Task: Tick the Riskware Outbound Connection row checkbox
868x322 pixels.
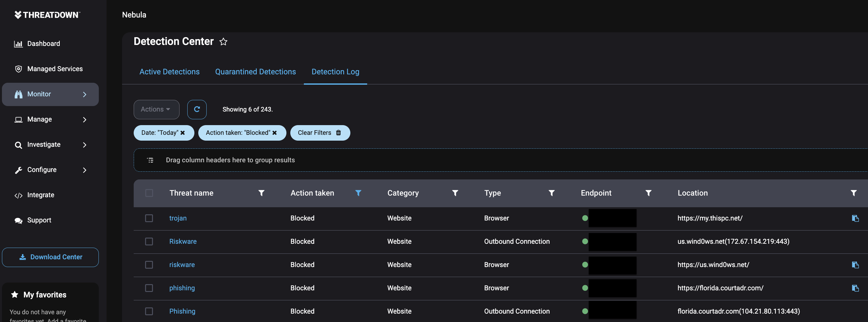Action: coord(149,242)
